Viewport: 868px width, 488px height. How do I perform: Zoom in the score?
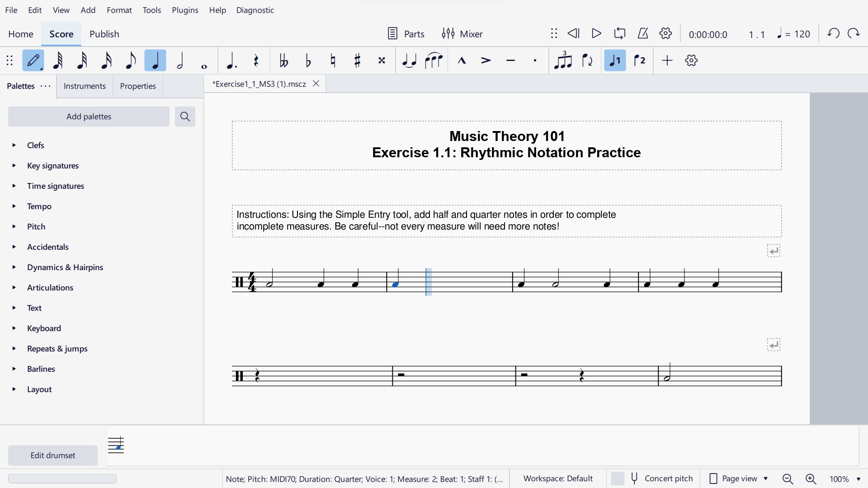811,479
